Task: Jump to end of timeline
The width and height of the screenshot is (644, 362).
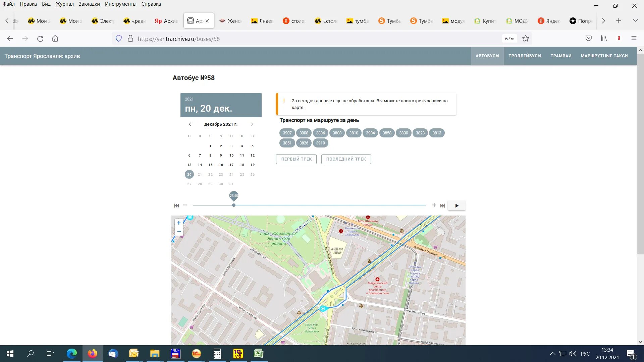Action: pyautogui.click(x=442, y=205)
